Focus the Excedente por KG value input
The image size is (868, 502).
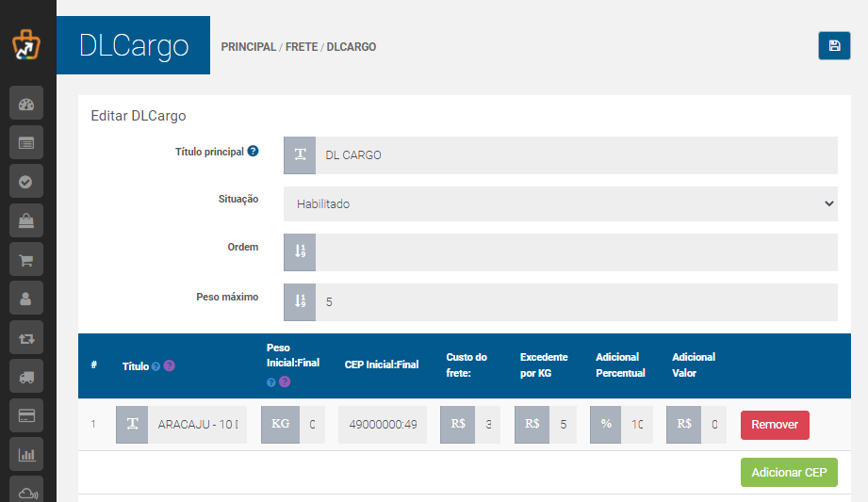563,425
